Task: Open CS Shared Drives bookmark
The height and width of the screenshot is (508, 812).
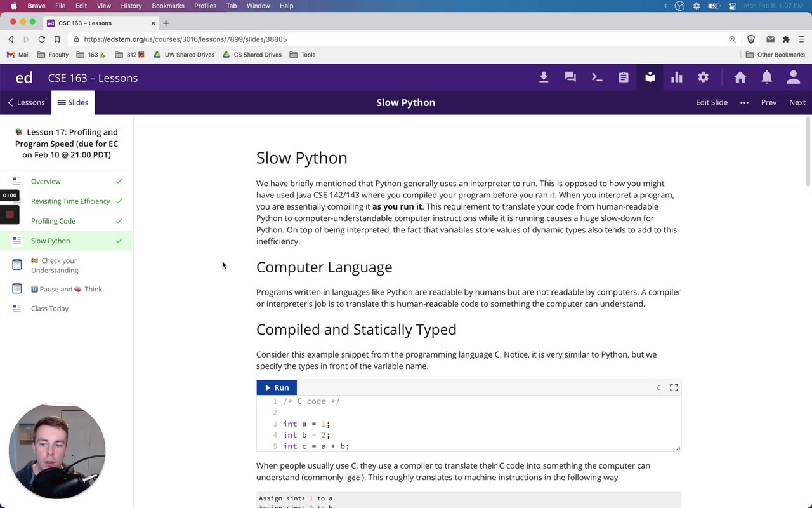Action: pos(252,55)
